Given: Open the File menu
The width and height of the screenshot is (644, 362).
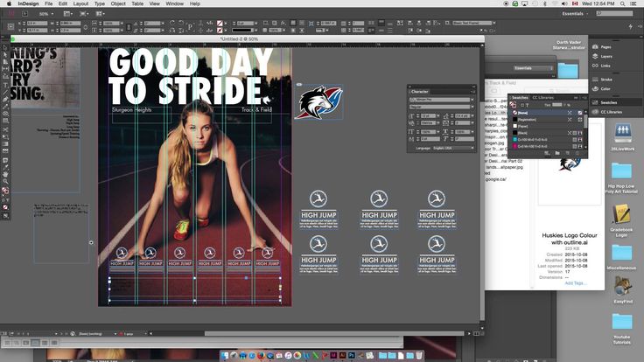Looking at the screenshot, I should (48, 3).
